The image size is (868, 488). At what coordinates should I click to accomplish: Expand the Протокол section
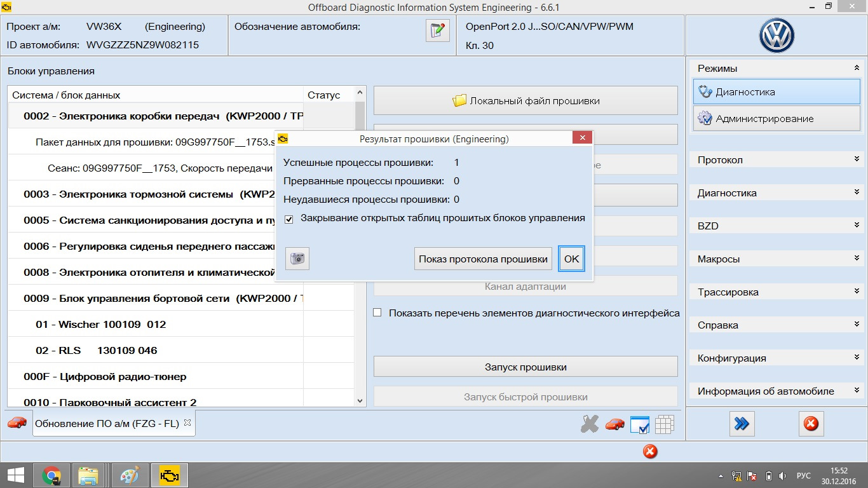click(x=857, y=159)
